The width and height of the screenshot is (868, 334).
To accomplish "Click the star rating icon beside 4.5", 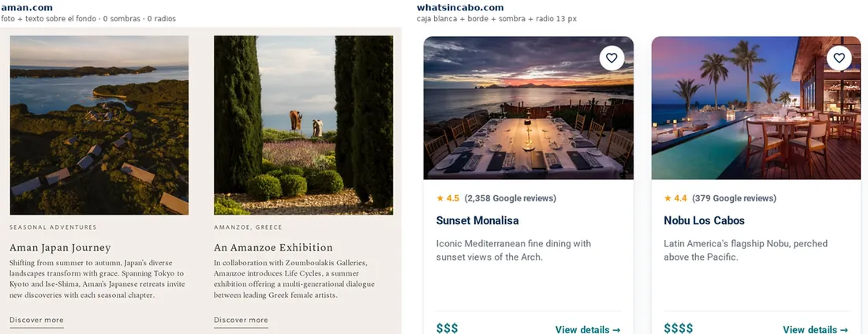I will pyautogui.click(x=440, y=198).
